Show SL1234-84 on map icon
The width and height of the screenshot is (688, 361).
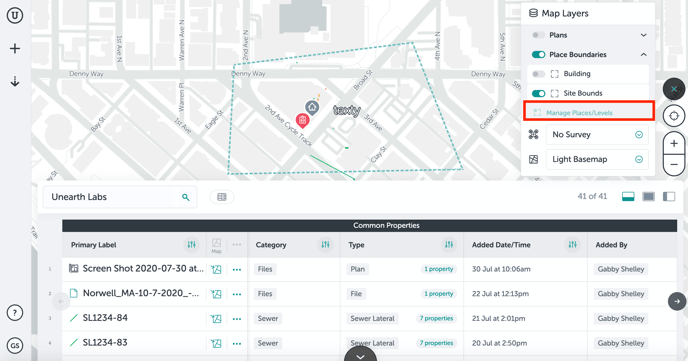216,319
